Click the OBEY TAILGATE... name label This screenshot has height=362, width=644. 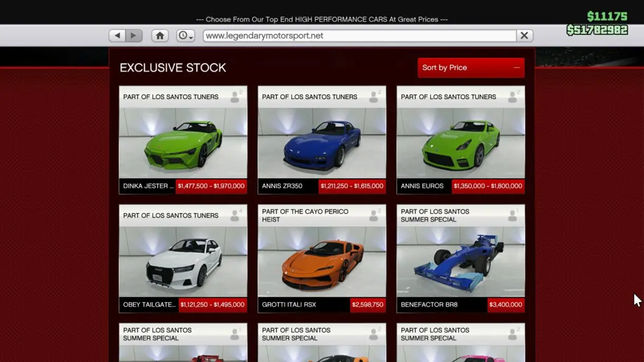coord(149,304)
